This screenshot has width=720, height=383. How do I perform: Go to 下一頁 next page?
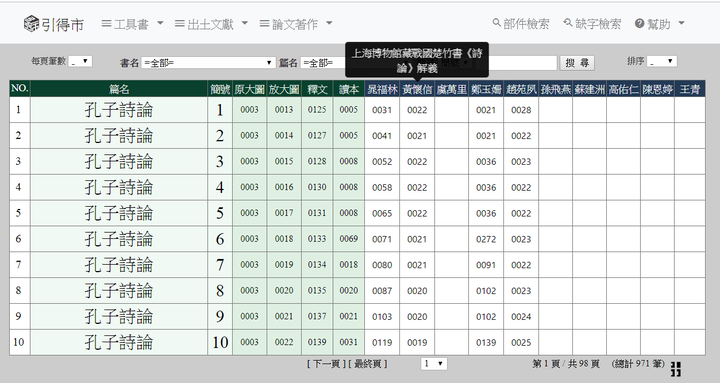tap(326, 364)
